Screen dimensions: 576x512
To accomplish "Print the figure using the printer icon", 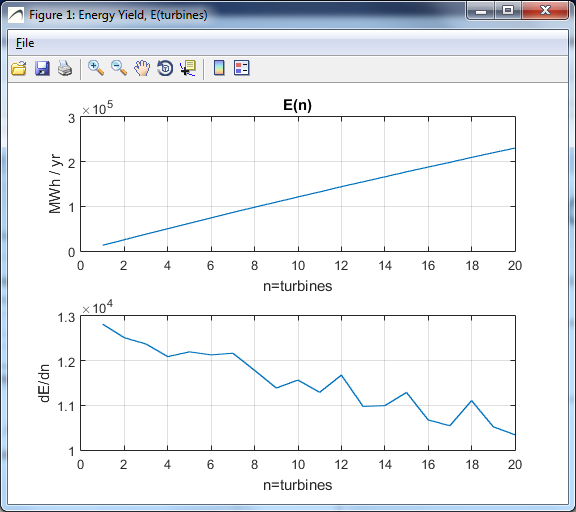I will [65, 68].
